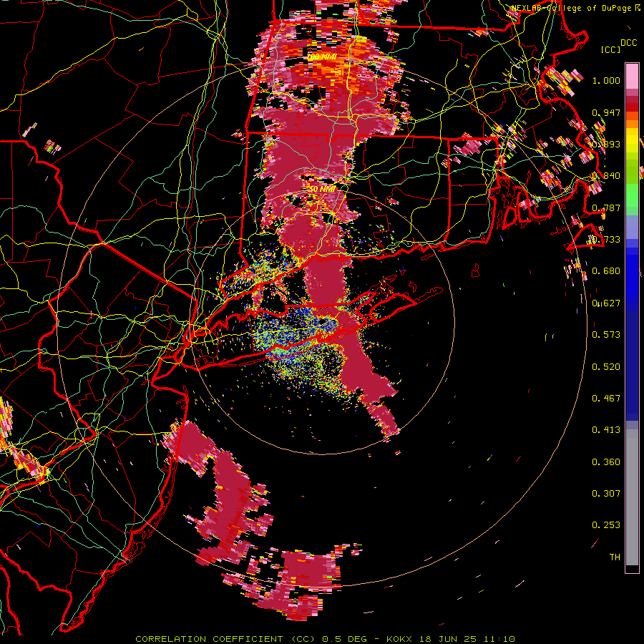Click the 18 JUN 25 date in caption

pyautogui.click(x=447, y=639)
